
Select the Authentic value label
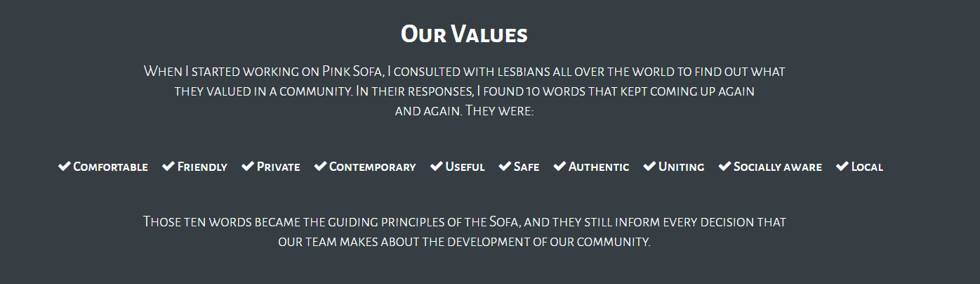[599, 167]
